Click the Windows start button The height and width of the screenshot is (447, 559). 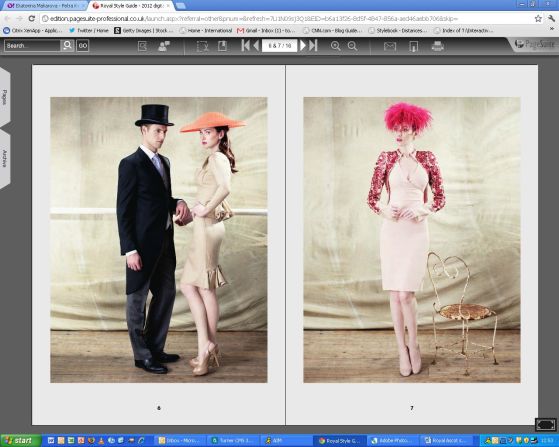click(20, 441)
